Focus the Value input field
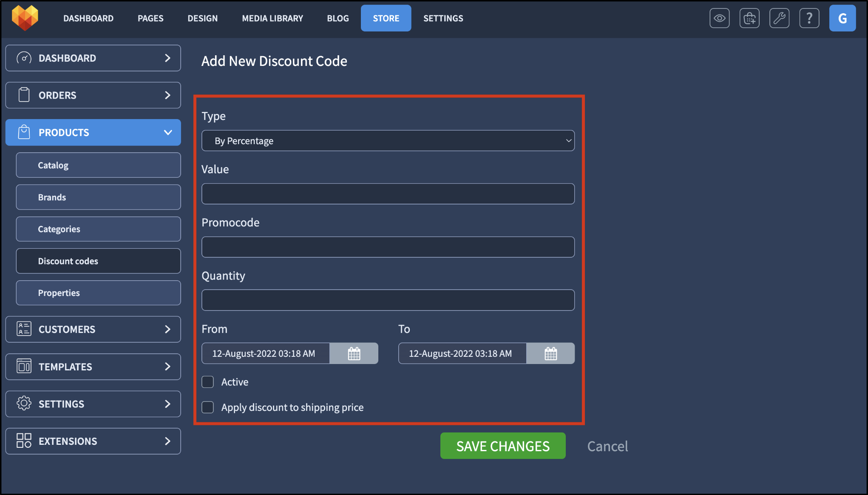This screenshot has height=495, width=868. tap(388, 194)
